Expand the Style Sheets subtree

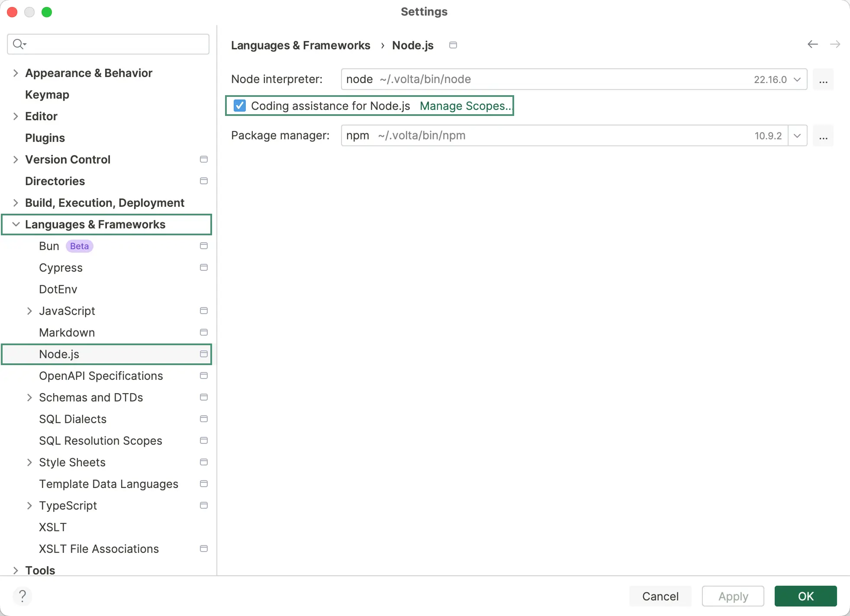pos(29,462)
